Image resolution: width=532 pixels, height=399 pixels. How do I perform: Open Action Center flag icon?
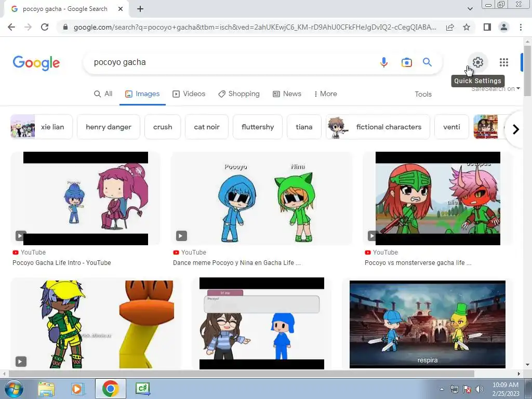(467, 389)
